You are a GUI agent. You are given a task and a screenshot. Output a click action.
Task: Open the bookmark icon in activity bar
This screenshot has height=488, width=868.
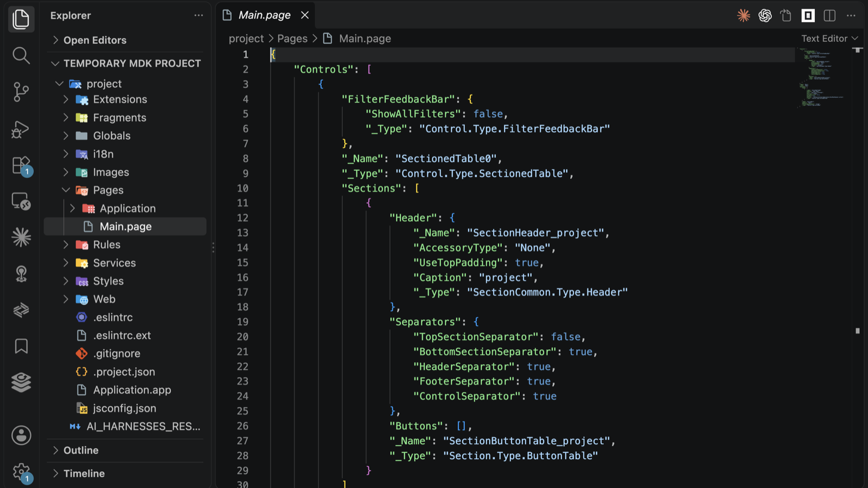pyautogui.click(x=21, y=346)
